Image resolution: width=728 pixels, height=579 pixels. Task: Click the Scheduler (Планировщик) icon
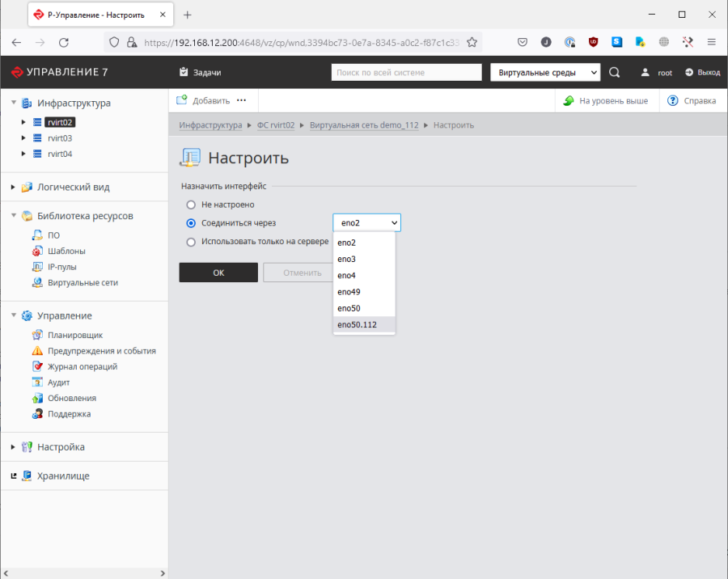[x=36, y=335]
